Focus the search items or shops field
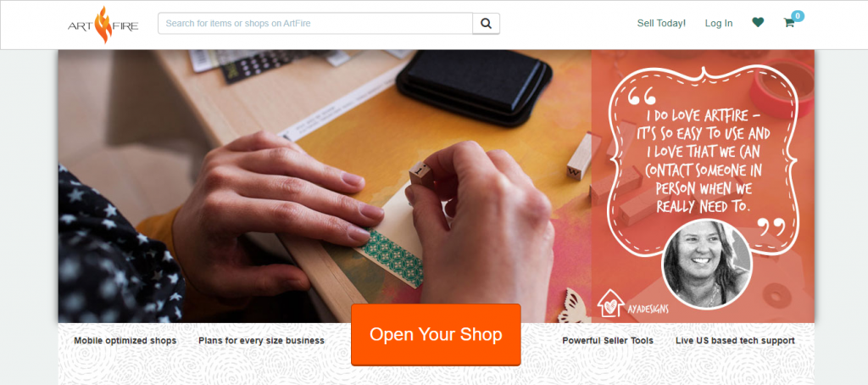Image resolution: width=868 pixels, height=385 pixels. (x=315, y=23)
